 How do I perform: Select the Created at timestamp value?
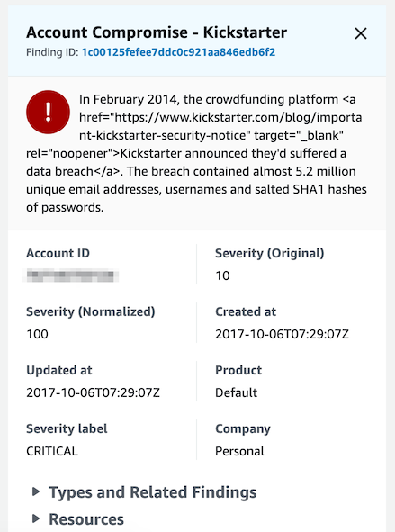(283, 334)
